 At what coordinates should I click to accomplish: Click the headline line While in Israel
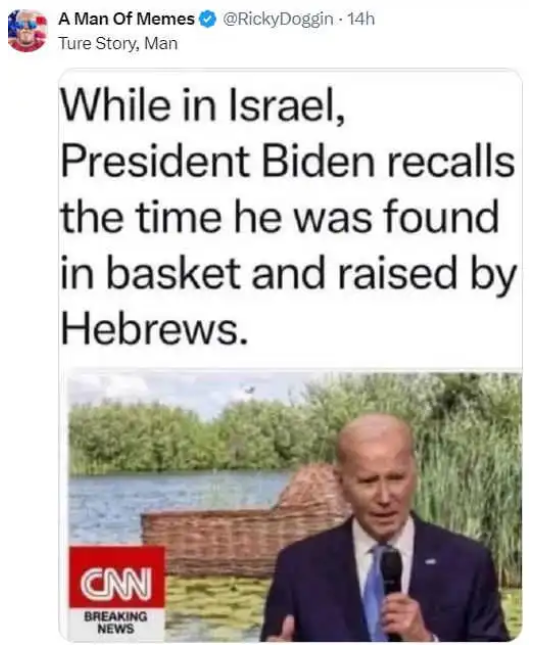(x=203, y=105)
